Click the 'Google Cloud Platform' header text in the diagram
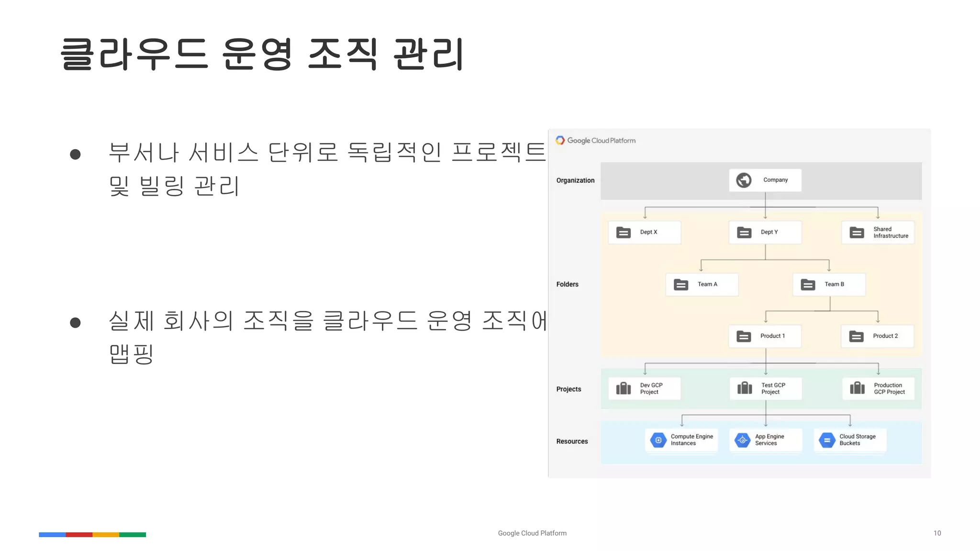The image size is (980, 551). pos(601,141)
